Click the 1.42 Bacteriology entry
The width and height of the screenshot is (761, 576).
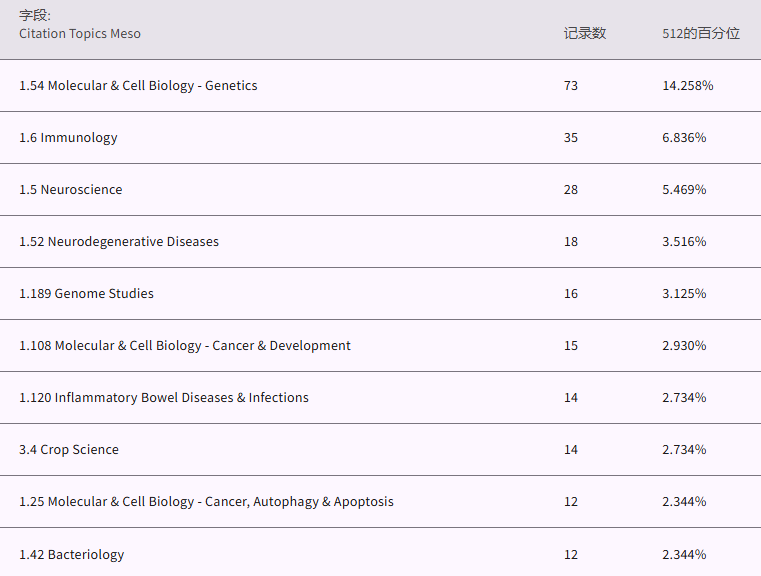[x=72, y=555]
